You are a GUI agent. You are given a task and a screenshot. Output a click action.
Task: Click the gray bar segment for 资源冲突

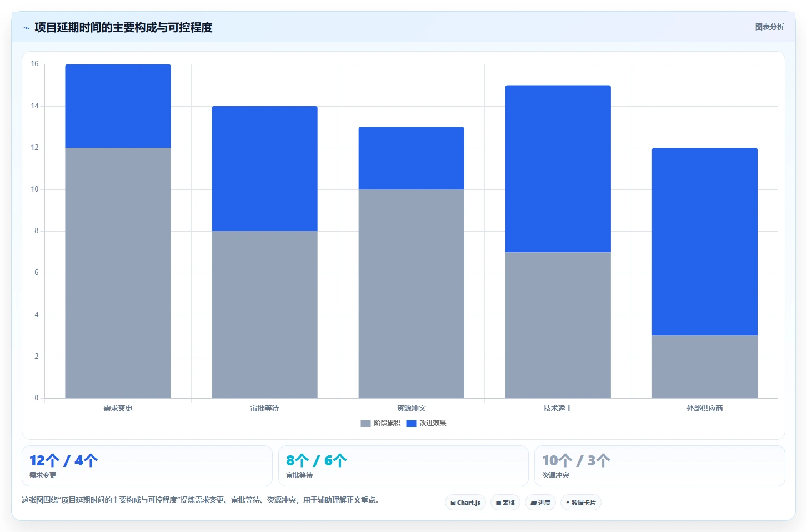[411, 294]
